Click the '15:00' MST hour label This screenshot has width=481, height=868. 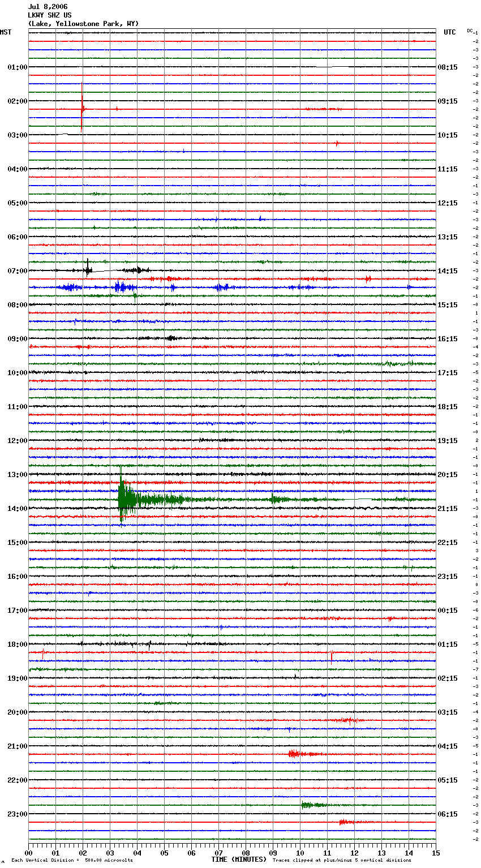17,543
